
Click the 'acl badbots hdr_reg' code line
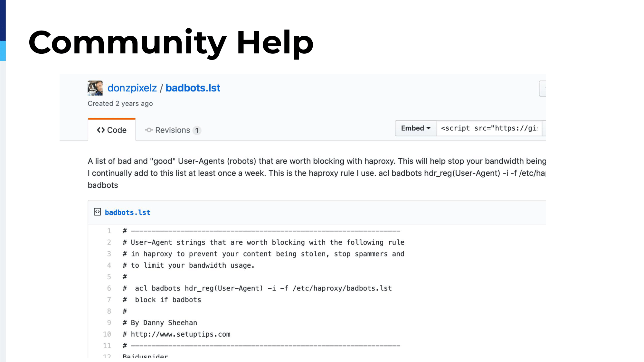tap(257, 288)
